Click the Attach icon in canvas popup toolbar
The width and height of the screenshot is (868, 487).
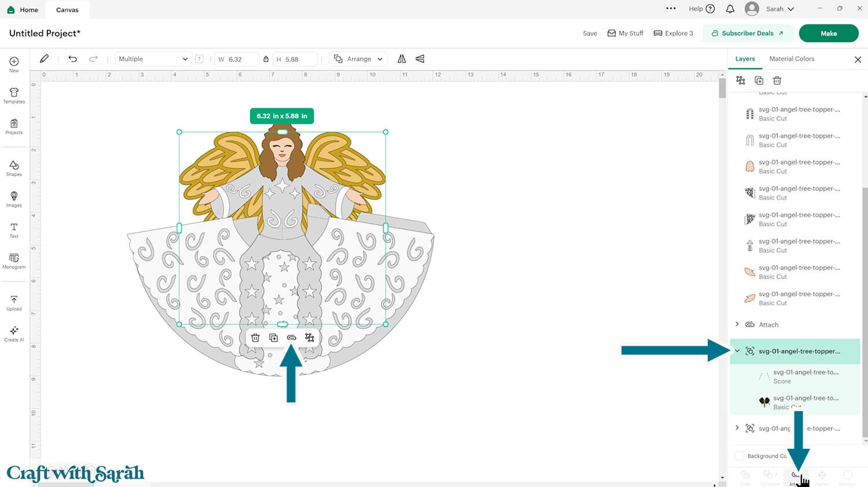[x=292, y=338]
